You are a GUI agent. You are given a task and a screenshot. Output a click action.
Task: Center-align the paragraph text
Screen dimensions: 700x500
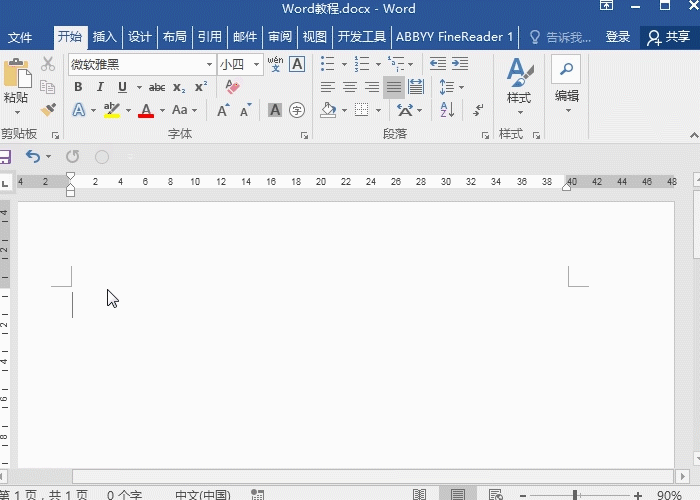point(349,87)
